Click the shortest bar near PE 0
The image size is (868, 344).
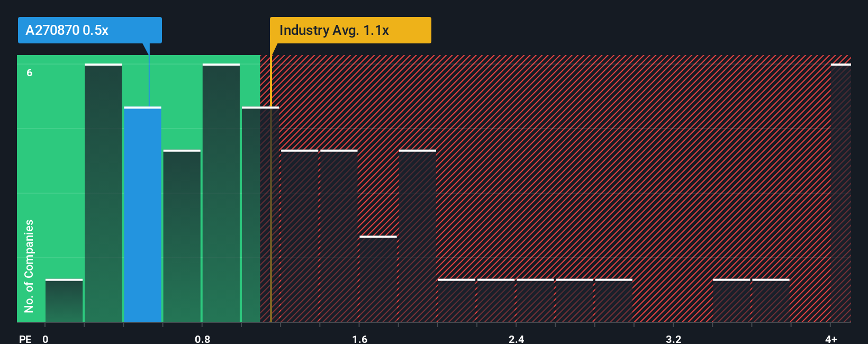(64, 301)
